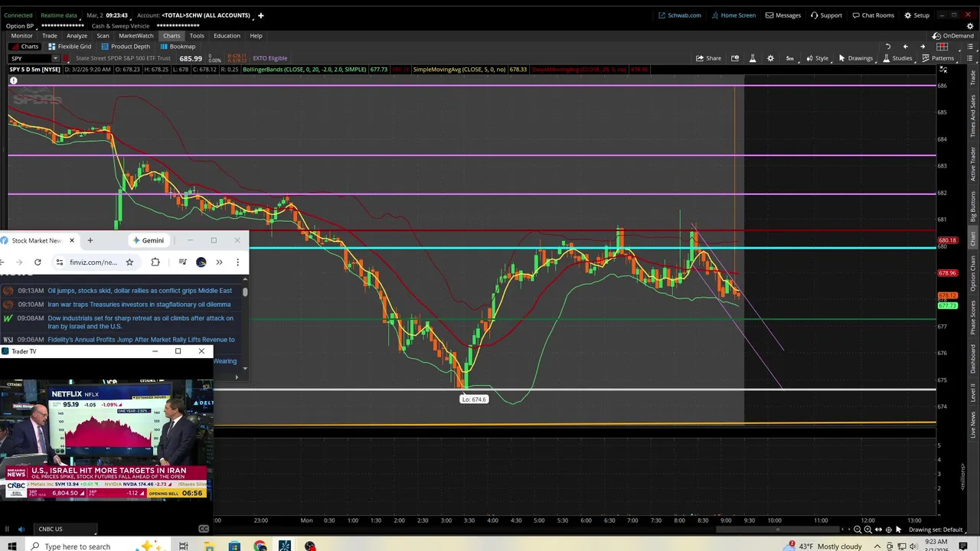Switch to the Trade tab
This screenshot has height=551, width=980.
coord(49,36)
